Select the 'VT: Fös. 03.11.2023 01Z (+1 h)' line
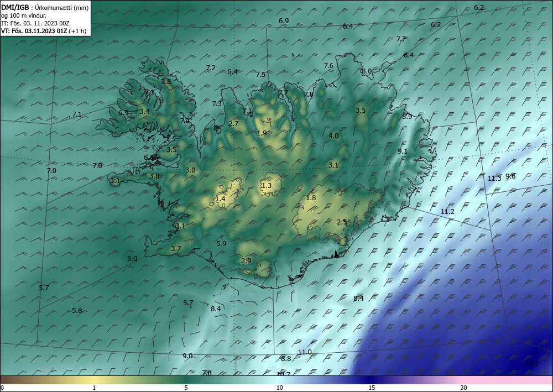553x392 pixels. point(44,31)
